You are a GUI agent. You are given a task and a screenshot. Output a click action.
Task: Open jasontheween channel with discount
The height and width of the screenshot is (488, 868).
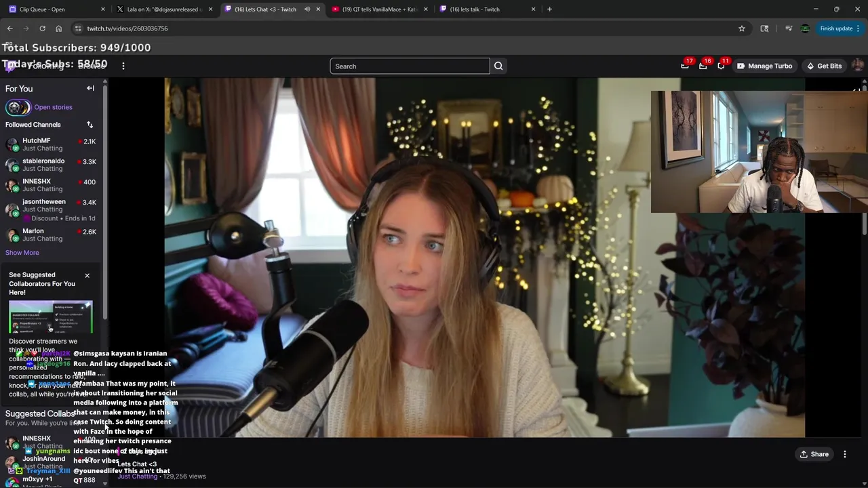(52, 209)
